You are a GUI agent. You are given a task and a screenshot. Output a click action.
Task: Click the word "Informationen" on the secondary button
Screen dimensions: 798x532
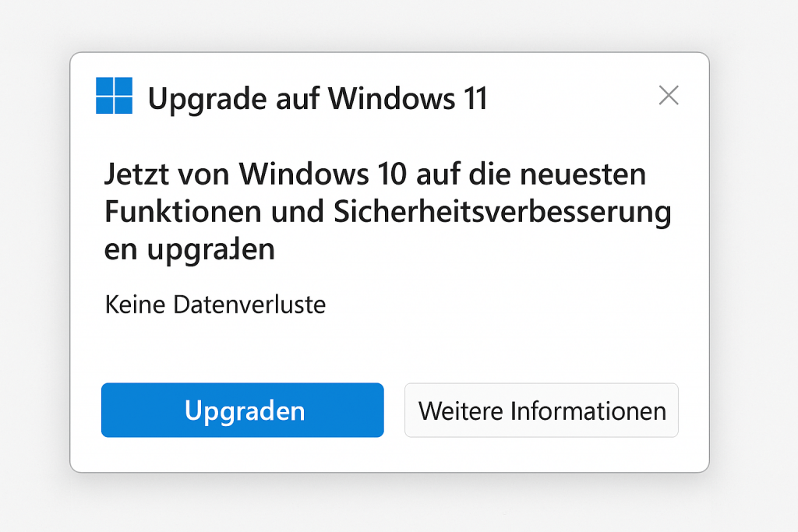click(588, 410)
